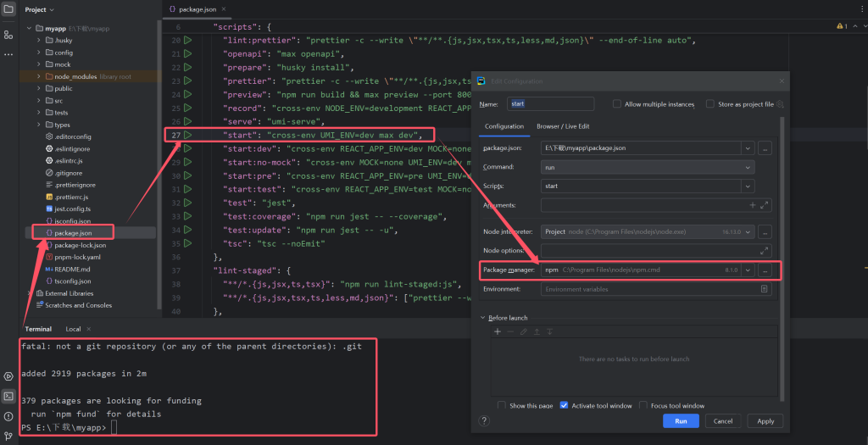Select the Local terminal session tab
The image size is (868, 445).
click(x=73, y=329)
